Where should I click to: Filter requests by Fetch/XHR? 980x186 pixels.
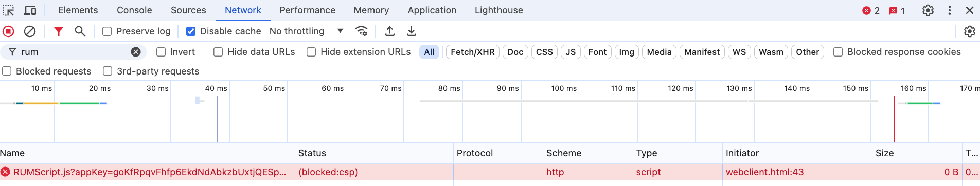(473, 52)
